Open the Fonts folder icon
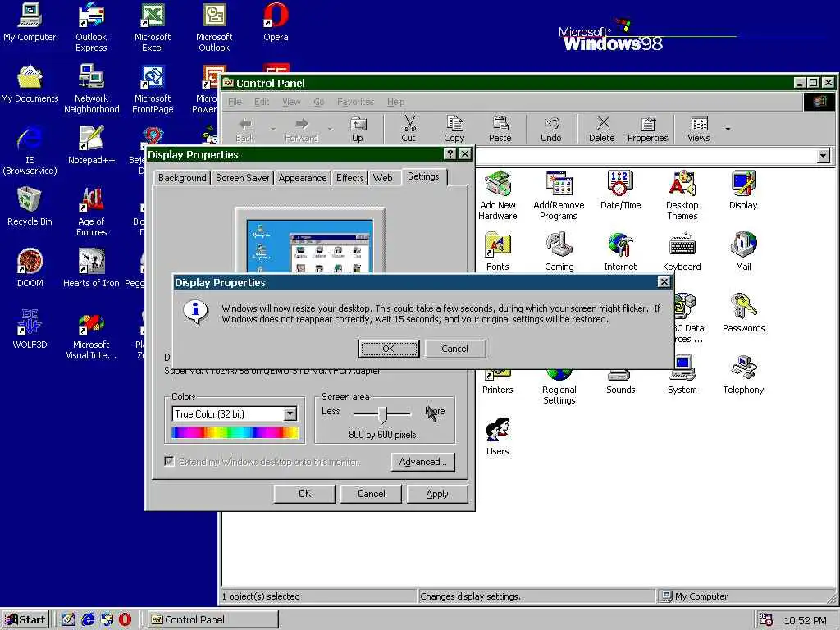This screenshot has width=840, height=630. (498, 251)
